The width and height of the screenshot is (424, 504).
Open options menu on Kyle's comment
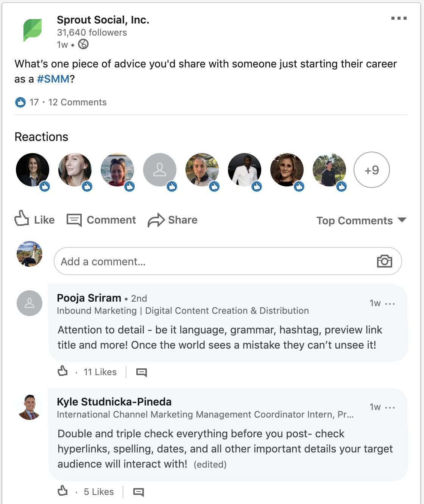click(x=390, y=407)
